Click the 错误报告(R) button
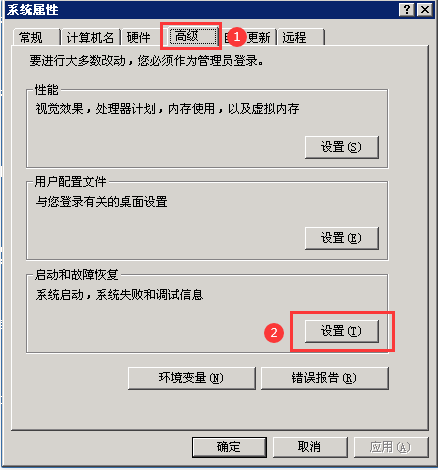The height and width of the screenshot is (470, 438). (325, 378)
